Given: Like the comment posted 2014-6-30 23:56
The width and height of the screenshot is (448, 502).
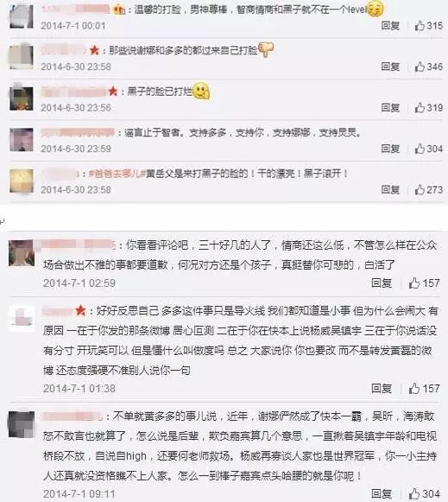Looking at the screenshot, I should pos(420,107).
